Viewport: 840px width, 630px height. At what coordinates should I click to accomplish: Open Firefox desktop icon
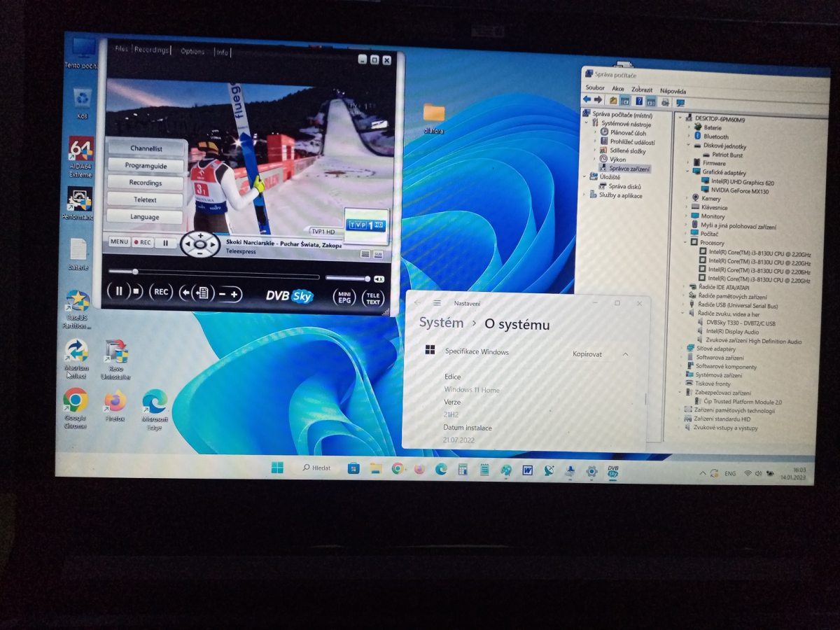(x=115, y=406)
